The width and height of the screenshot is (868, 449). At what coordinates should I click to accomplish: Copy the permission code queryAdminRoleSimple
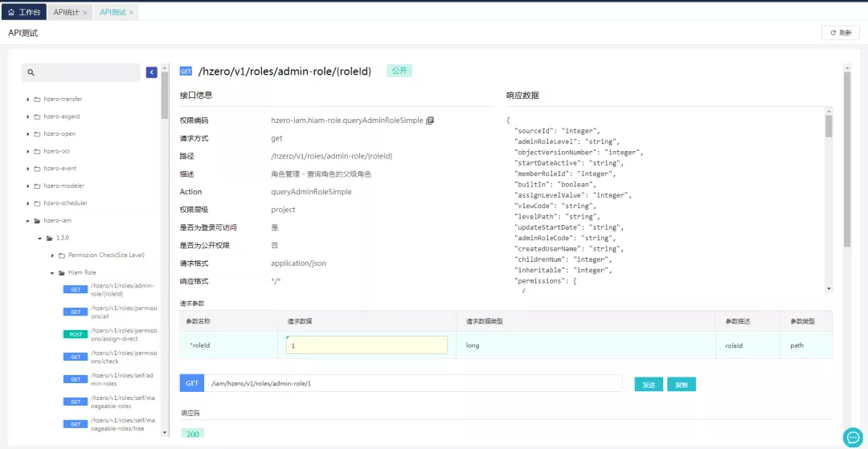(x=430, y=120)
